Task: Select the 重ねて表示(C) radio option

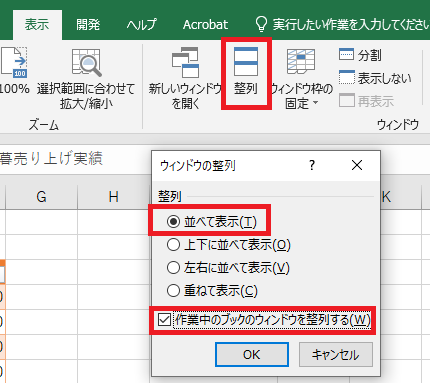Action: point(212,291)
